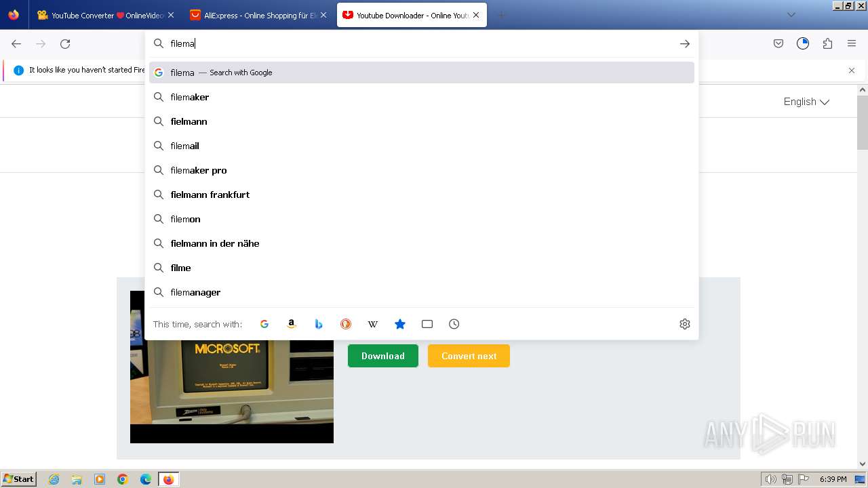Open Extensions puzzle icon
The image size is (868, 488).
[827, 43]
